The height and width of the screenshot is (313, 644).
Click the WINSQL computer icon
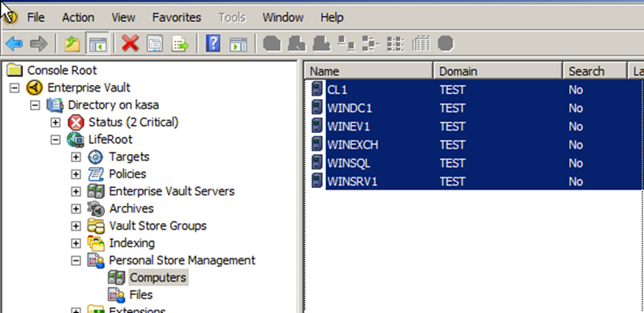click(x=316, y=163)
